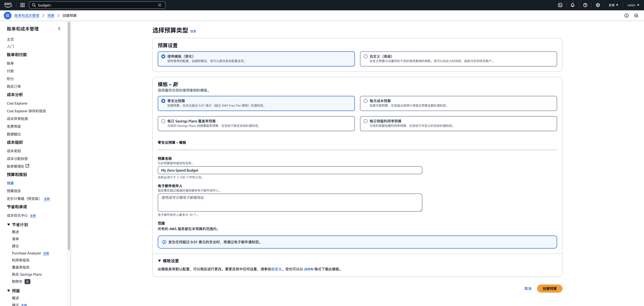Click external link icon next to 账单管理处
The height and width of the screenshot is (306, 644).
click(x=27, y=166)
